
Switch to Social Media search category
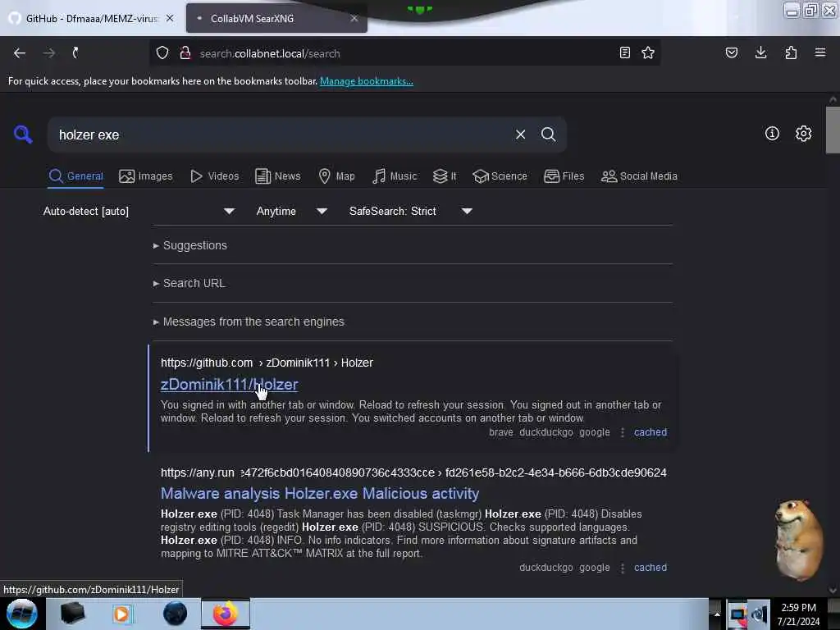pyautogui.click(x=639, y=176)
